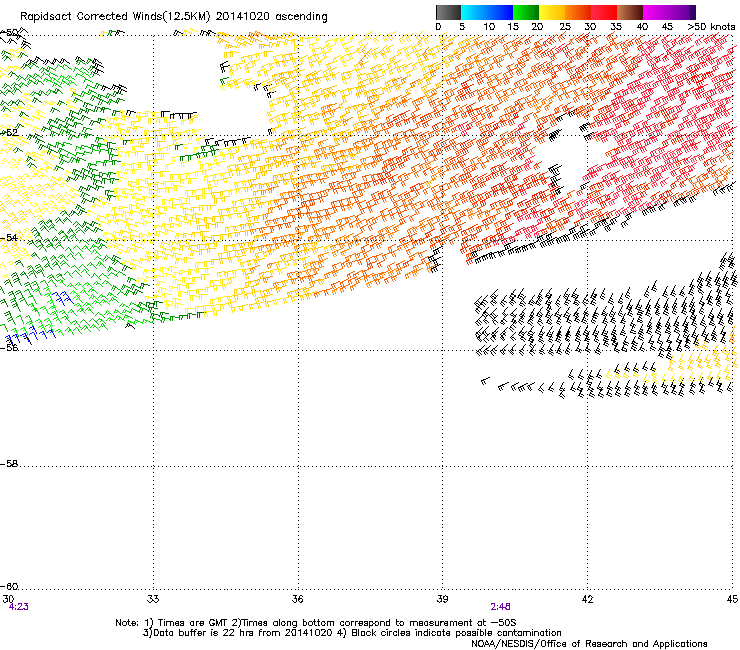Click the '-58' latitude axis label
This screenshot has width=740, height=650.
pyautogui.click(x=9, y=464)
